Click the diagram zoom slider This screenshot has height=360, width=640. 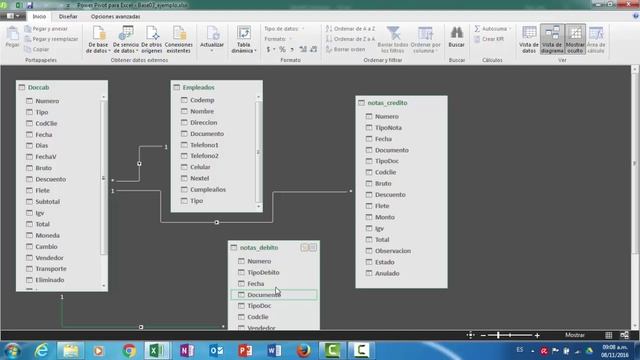coord(498,336)
